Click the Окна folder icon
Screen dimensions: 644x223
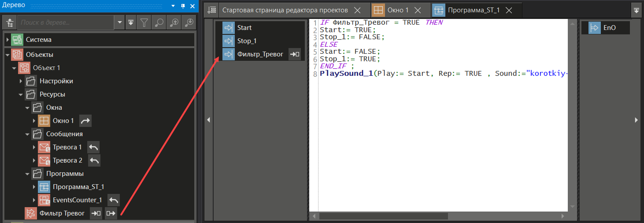pos(37,108)
